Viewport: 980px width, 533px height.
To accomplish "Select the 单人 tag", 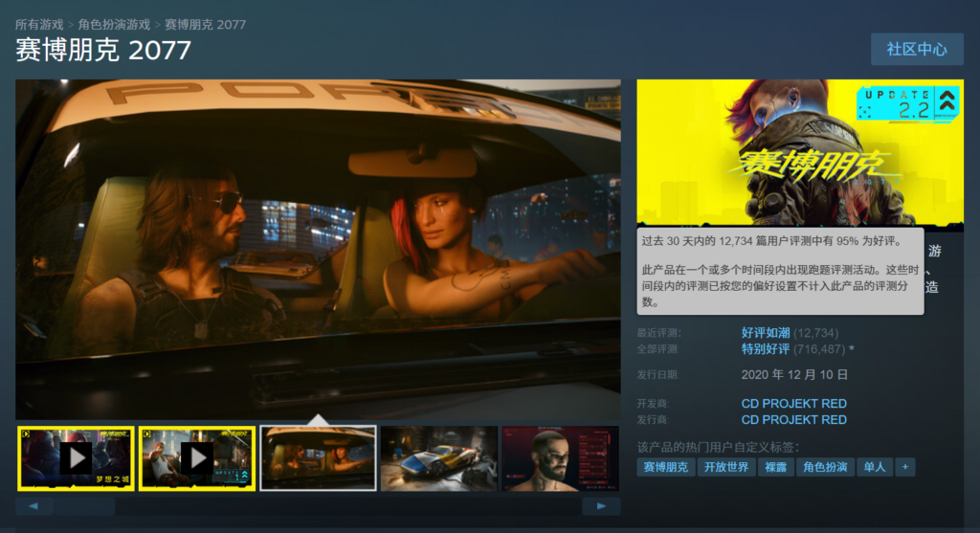I will pyautogui.click(x=875, y=467).
